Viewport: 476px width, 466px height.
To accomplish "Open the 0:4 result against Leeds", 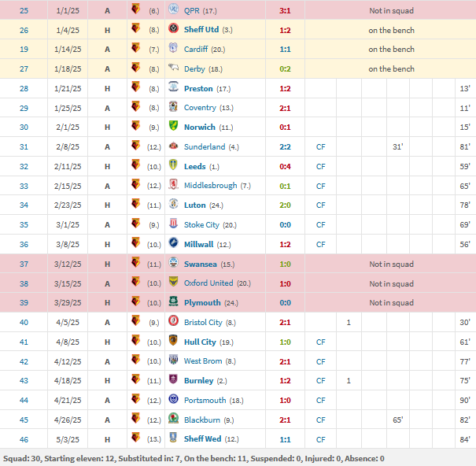I will [x=285, y=166].
